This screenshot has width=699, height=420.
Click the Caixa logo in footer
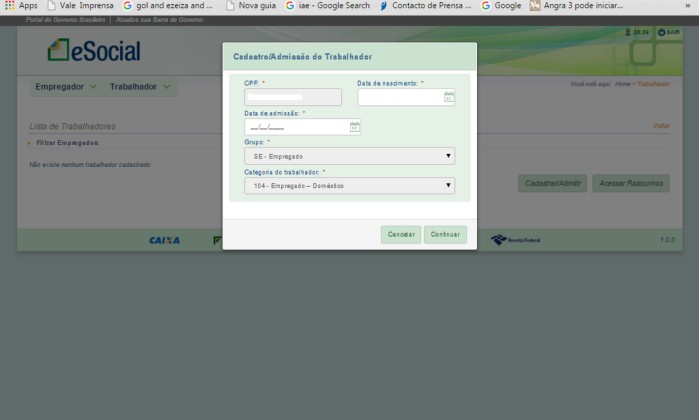click(164, 240)
